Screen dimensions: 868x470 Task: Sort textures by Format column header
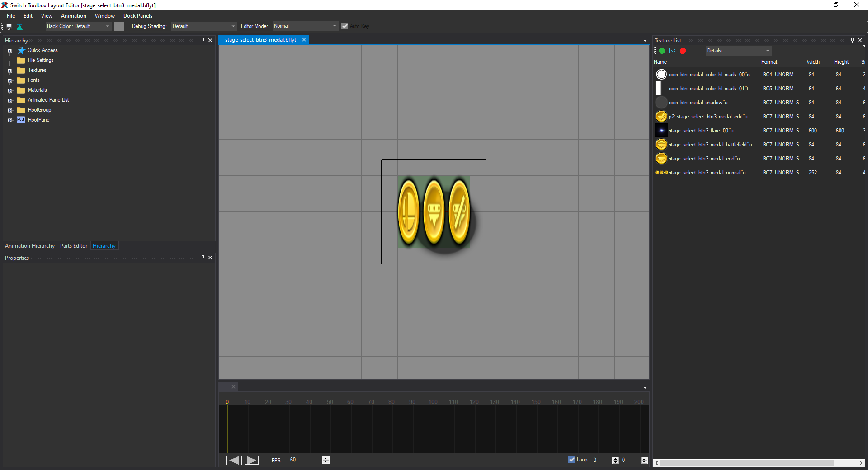point(769,62)
